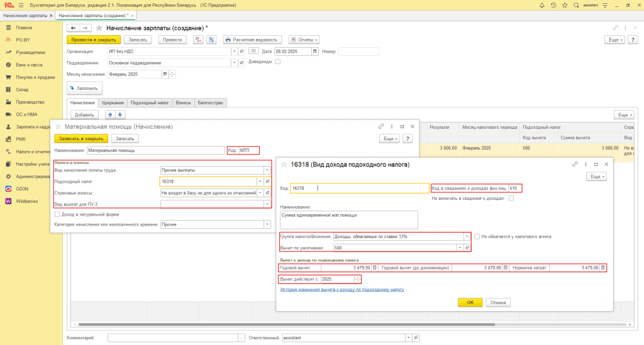Screen dimensions: 644x345
Task: Click Расчетная ведомость print button
Action: click(x=252, y=40)
